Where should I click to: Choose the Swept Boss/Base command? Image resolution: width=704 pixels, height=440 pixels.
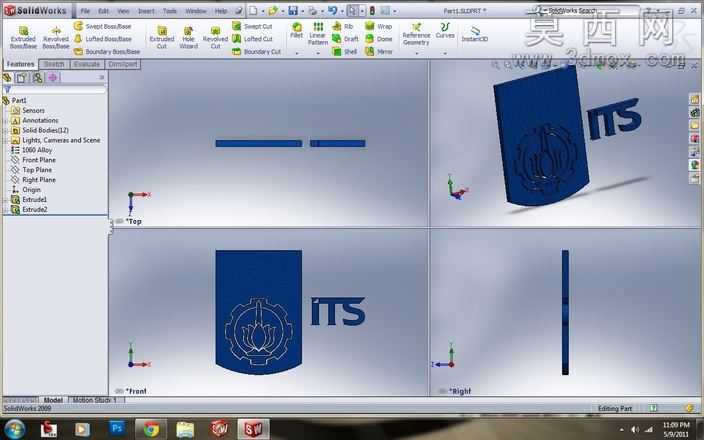103,26
